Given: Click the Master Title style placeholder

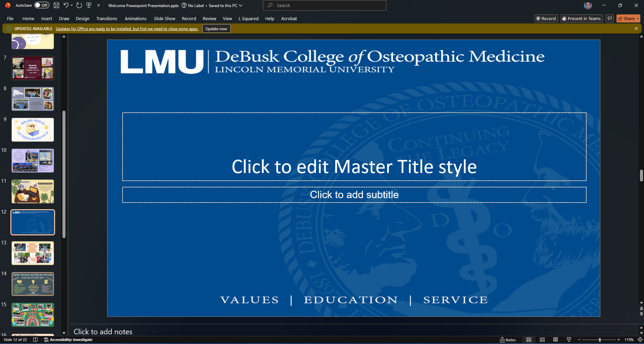Looking at the screenshot, I should [x=354, y=147].
